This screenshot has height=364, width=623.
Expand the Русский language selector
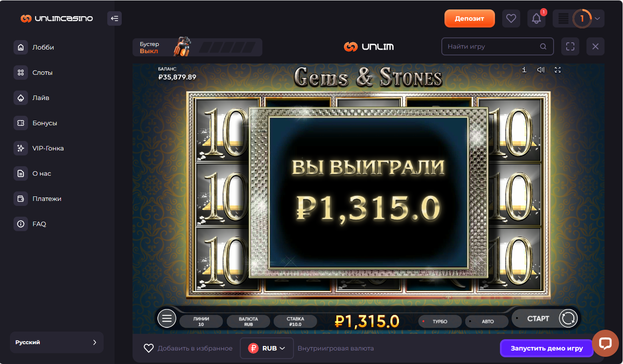pyautogui.click(x=57, y=342)
